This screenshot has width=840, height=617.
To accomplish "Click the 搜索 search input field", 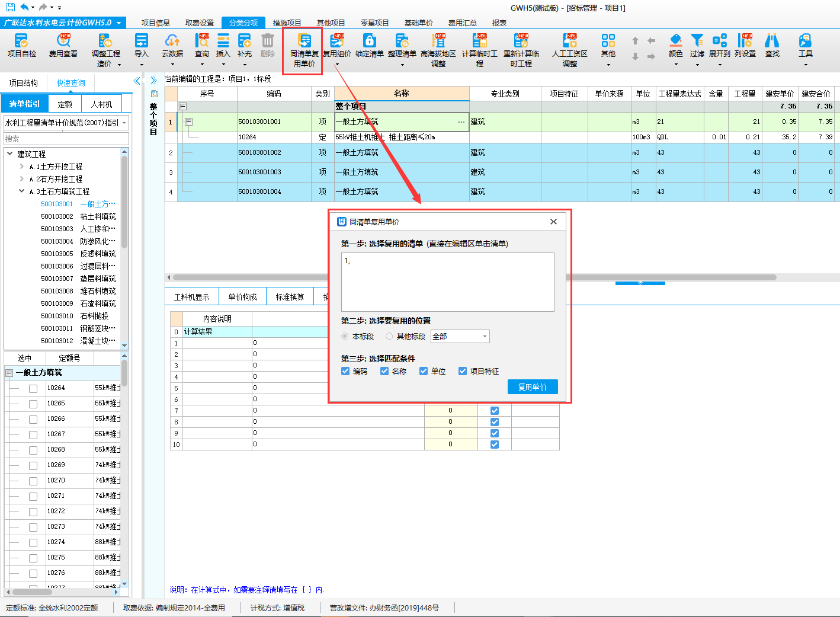I will [66, 139].
